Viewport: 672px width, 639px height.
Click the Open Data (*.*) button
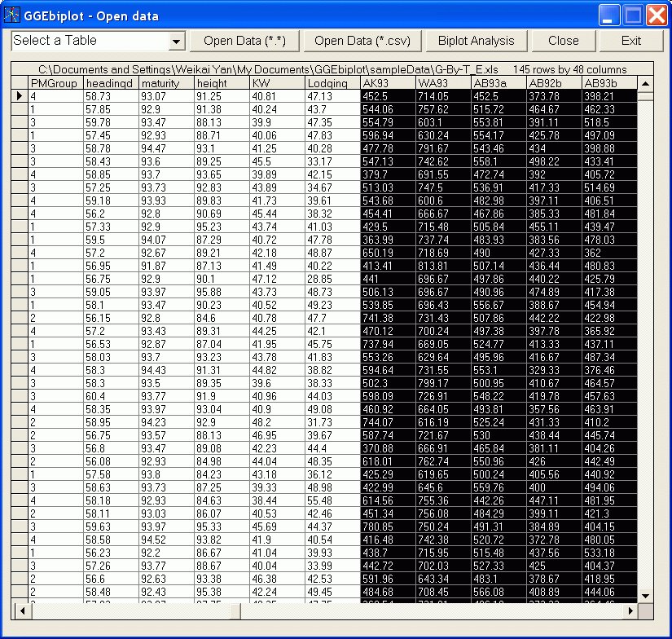(244, 41)
